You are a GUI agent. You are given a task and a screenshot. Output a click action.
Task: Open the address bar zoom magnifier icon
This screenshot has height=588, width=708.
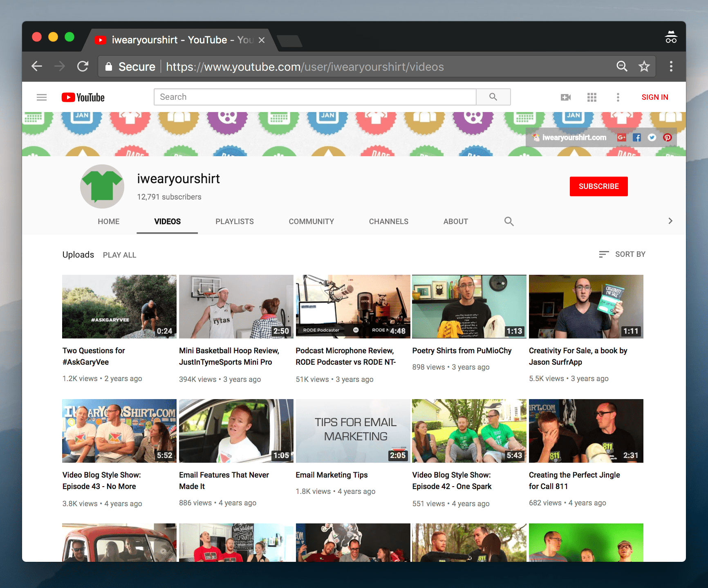click(x=622, y=66)
